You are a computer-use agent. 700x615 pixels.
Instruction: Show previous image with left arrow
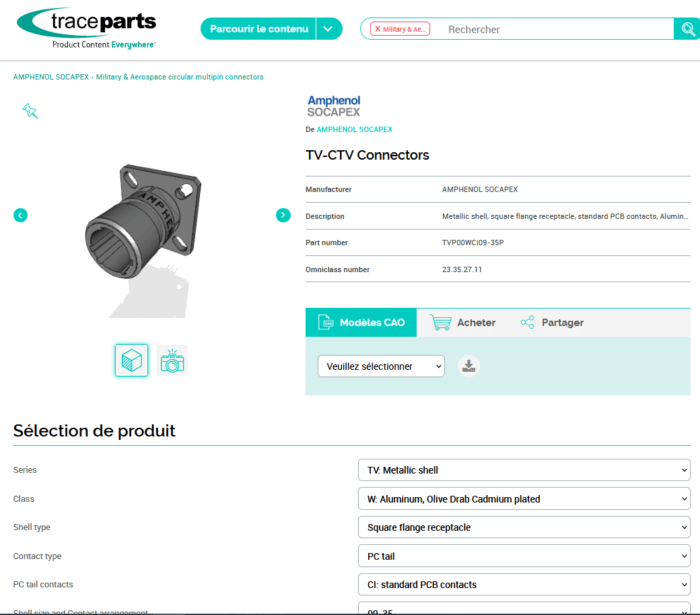click(21, 215)
